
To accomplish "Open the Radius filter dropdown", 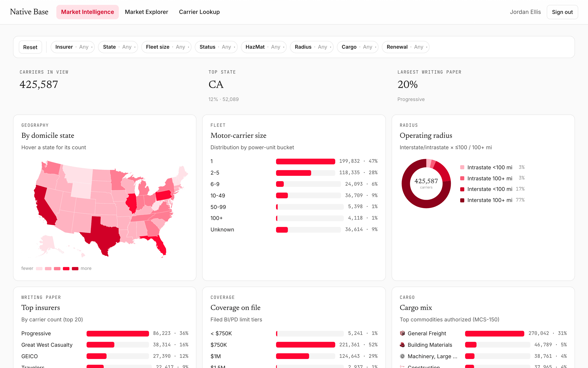I will click(x=312, y=47).
